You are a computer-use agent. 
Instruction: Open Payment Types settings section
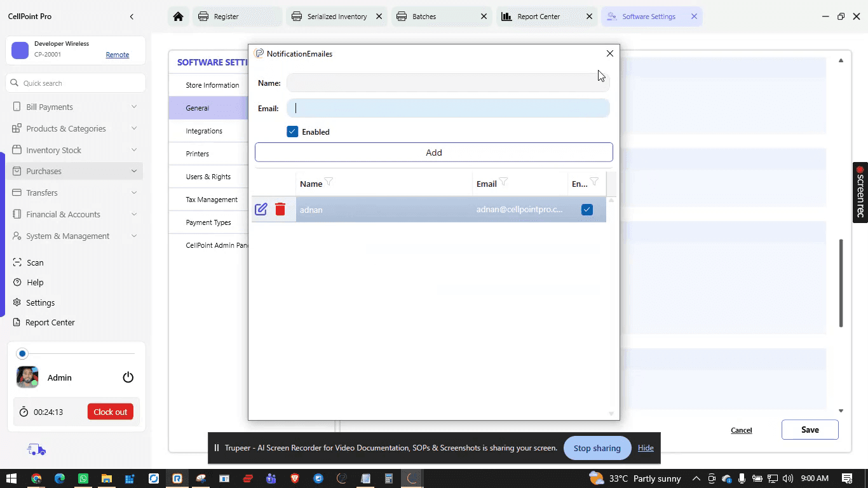[208, 222]
